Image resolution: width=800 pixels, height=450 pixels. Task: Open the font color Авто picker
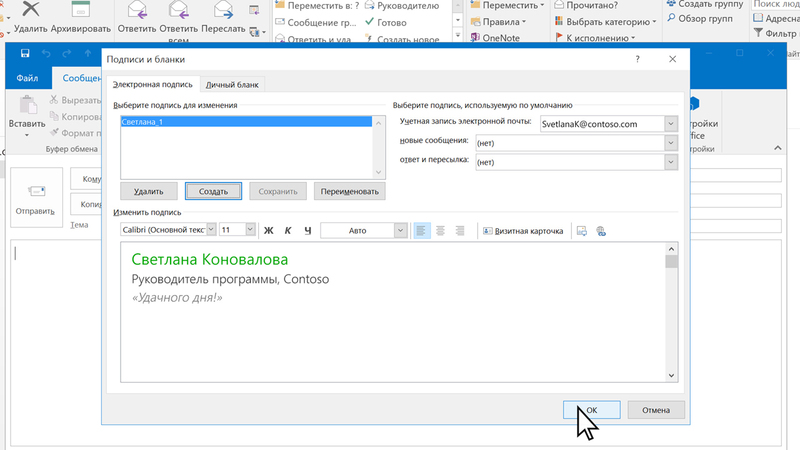[400, 230]
